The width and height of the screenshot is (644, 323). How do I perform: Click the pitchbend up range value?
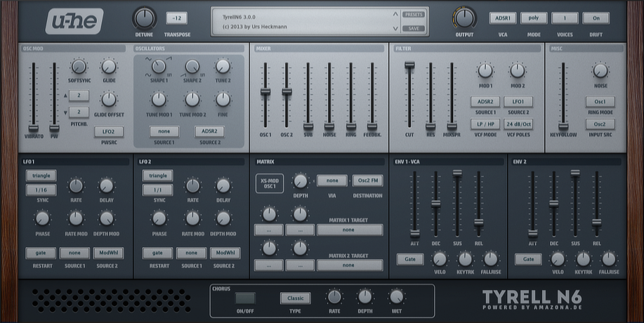point(79,95)
